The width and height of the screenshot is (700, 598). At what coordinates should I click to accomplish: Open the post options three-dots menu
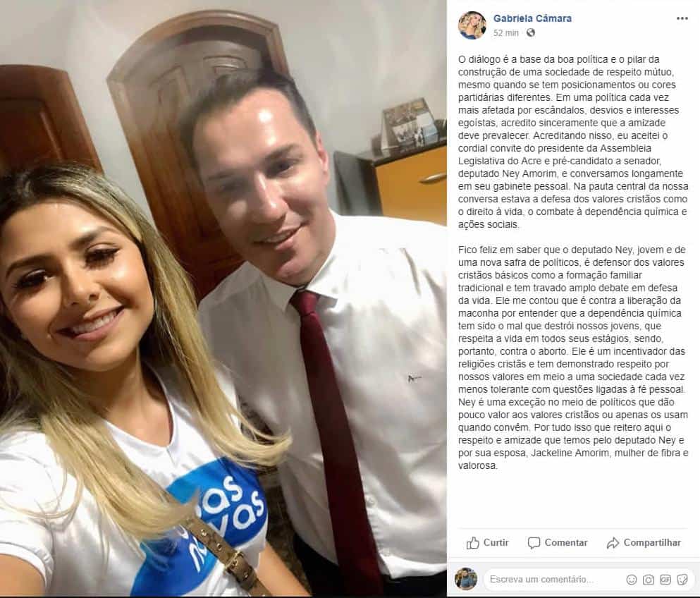682,18
